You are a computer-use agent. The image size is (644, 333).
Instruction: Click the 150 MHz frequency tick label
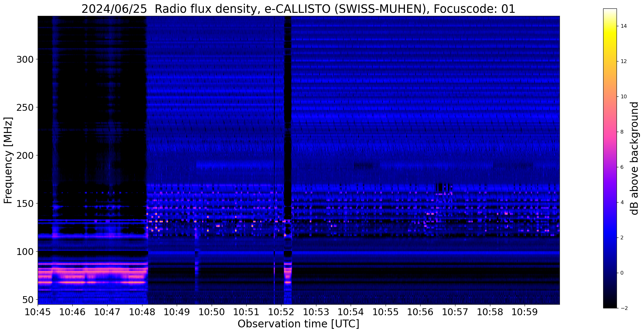25,203
